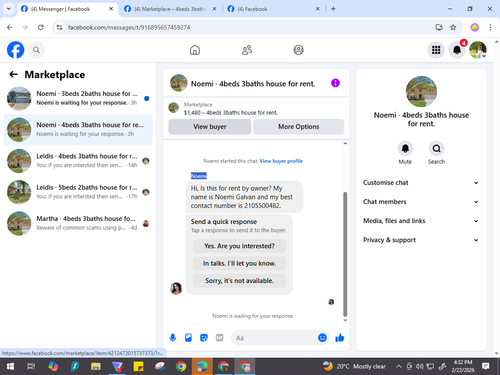
Task: Open Sticky Notes from taskbar
Action: (x=138, y=367)
